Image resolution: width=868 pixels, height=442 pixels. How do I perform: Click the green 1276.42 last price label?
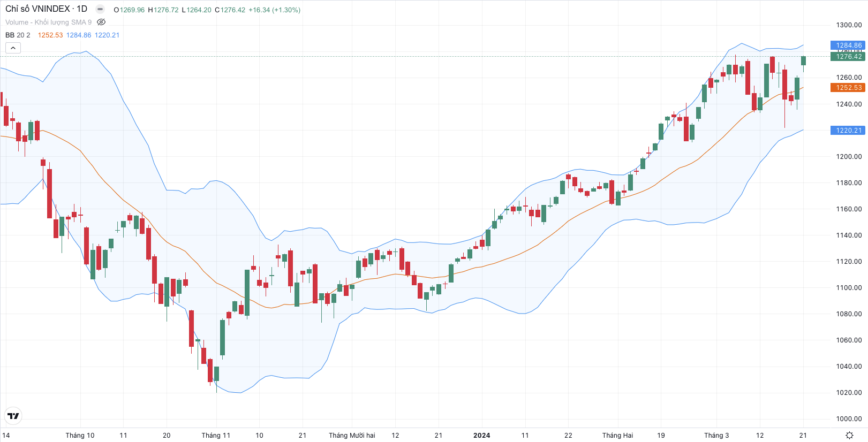(847, 56)
